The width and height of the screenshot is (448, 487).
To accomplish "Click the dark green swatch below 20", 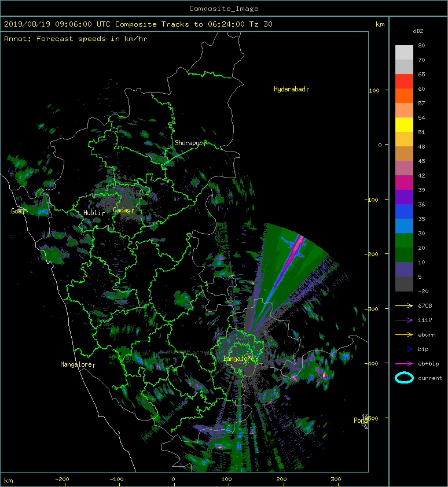I will (x=404, y=254).
